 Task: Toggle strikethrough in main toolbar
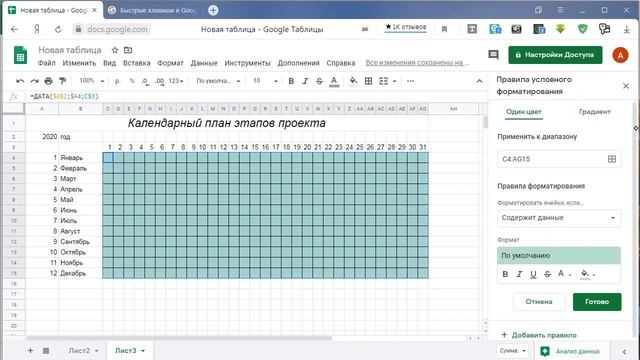[319, 81]
